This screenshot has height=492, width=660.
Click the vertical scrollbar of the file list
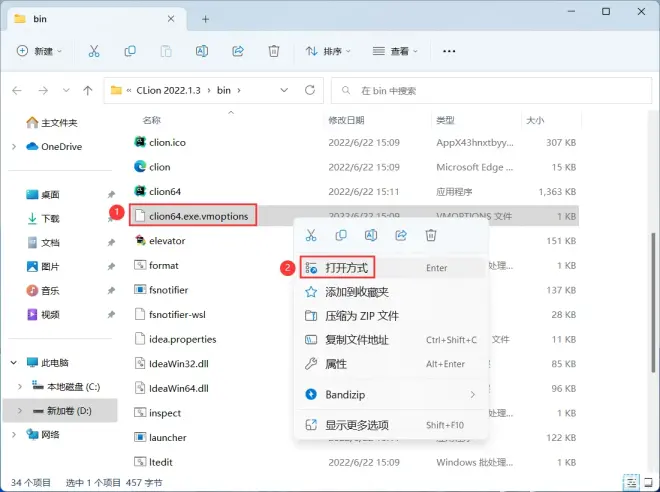pos(654,302)
